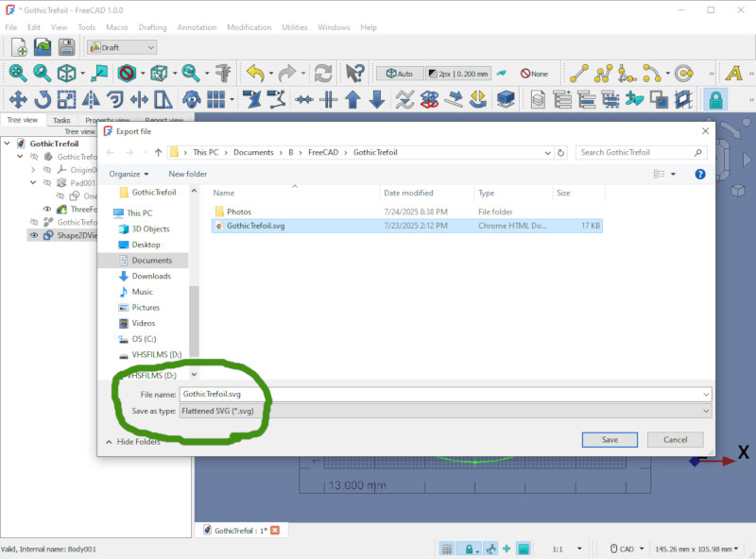Click the Undo arrow icon
Viewport: 756px width, 559px height.
click(255, 74)
